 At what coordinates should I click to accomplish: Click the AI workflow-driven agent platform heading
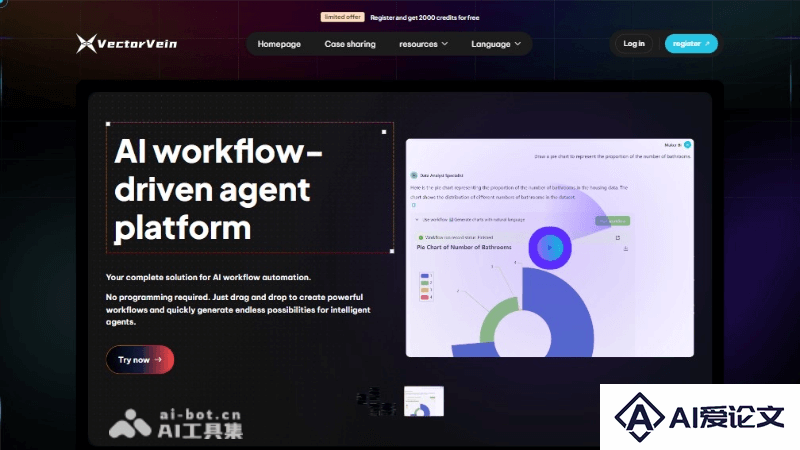point(218,189)
